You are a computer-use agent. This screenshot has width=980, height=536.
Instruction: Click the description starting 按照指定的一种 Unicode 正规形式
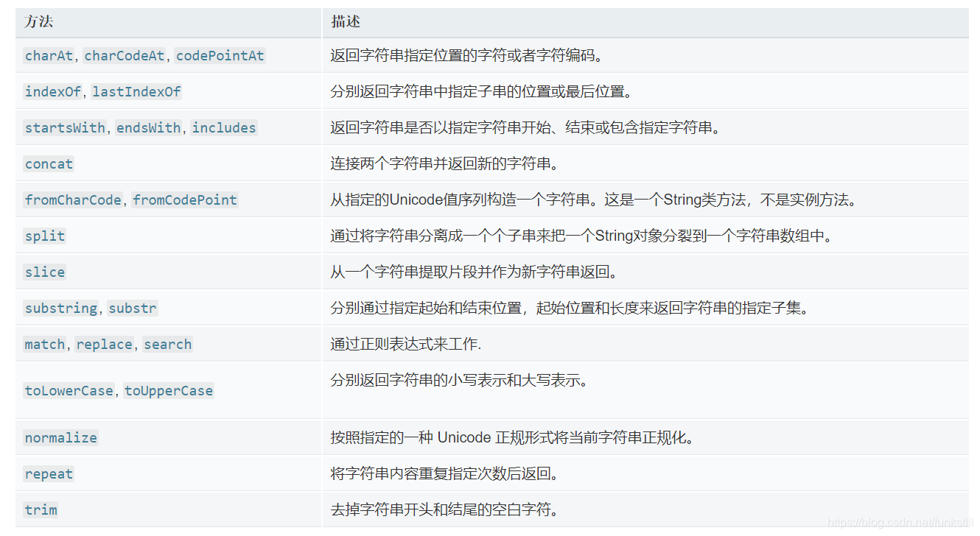coord(512,438)
